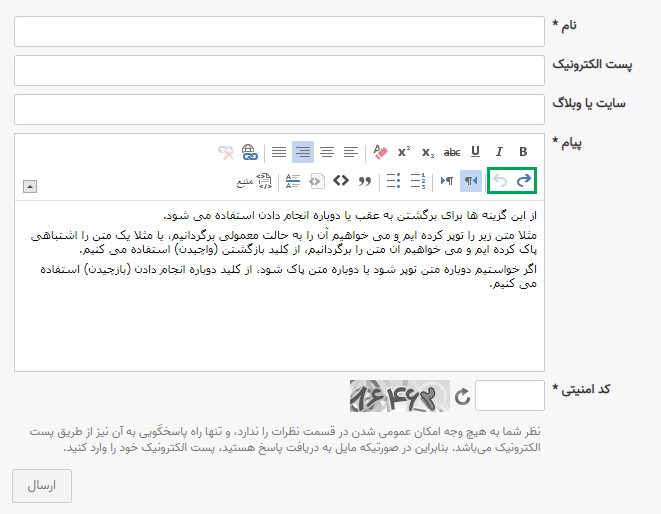Click the notice text starting 'نظر شما به هیچ وجه'
The height and width of the screenshot is (514, 661).
pyautogui.click(x=285, y=439)
